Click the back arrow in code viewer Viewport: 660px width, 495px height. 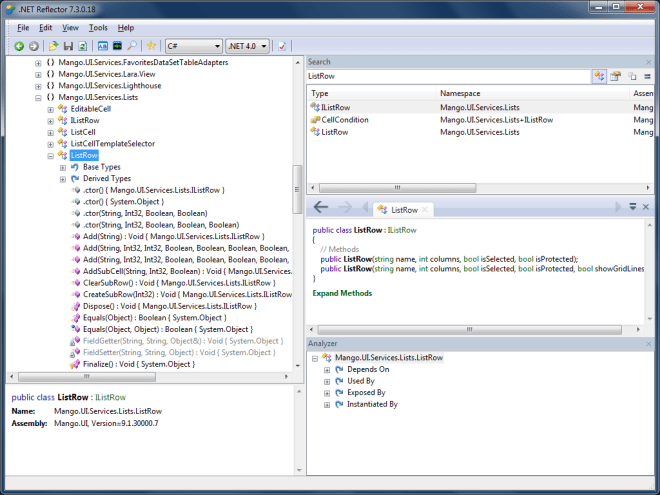point(321,207)
